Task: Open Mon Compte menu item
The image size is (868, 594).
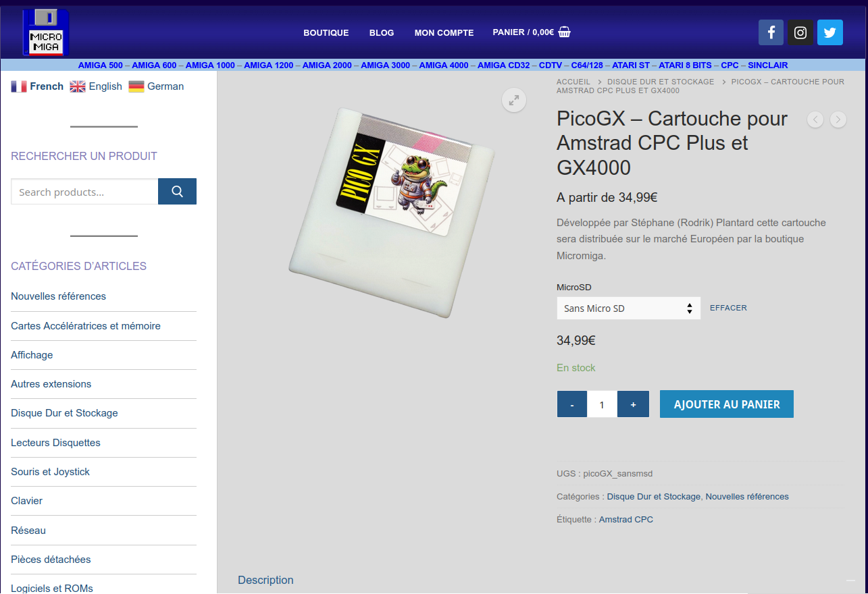Action: click(x=444, y=32)
